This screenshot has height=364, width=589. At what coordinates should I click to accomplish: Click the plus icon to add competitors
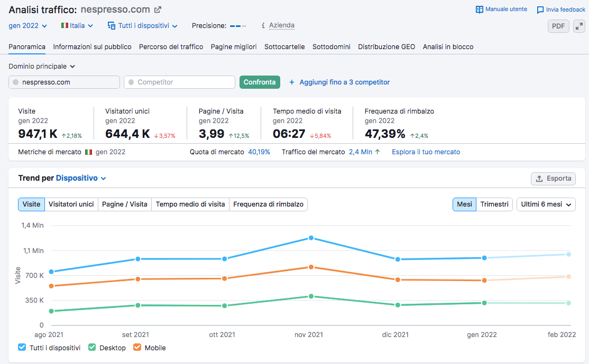click(x=292, y=82)
